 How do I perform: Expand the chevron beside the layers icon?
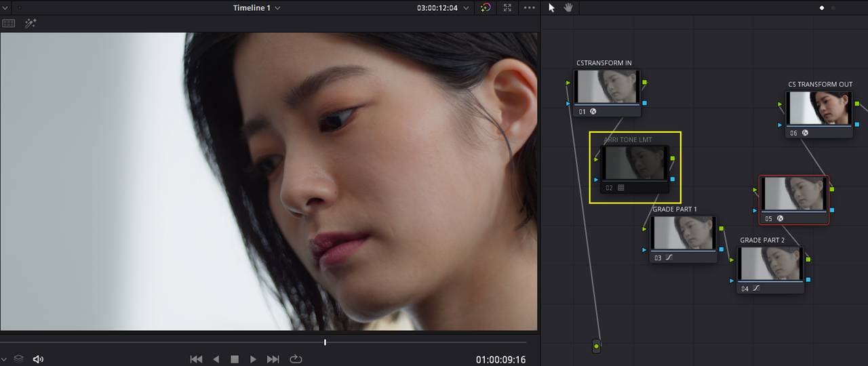point(5,359)
